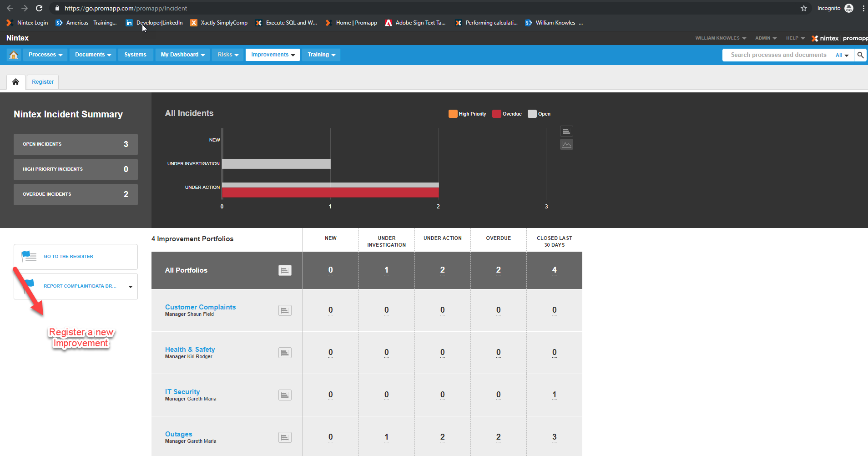Image resolution: width=868 pixels, height=456 pixels.
Task: Expand the Risks dropdown
Action: pos(228,55)
